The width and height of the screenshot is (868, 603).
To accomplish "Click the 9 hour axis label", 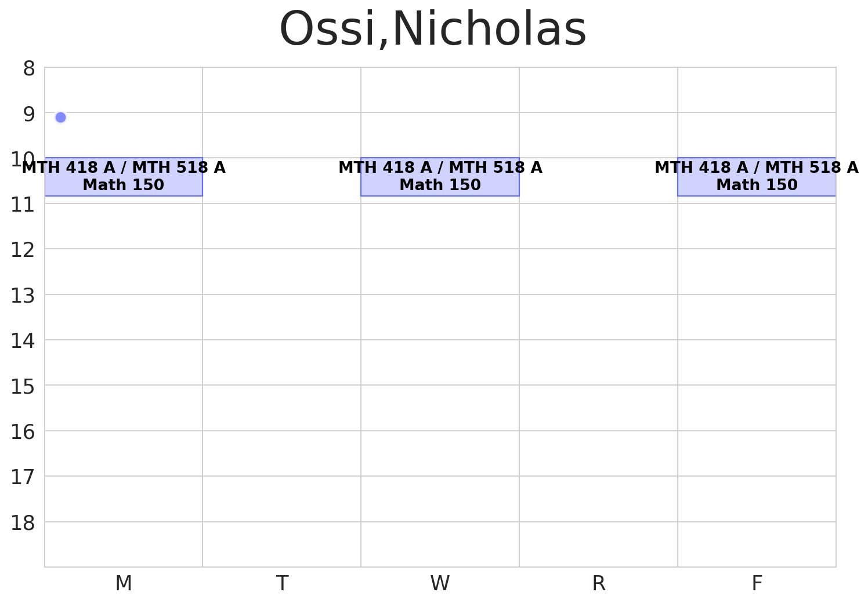I will (x=29, y=114).
